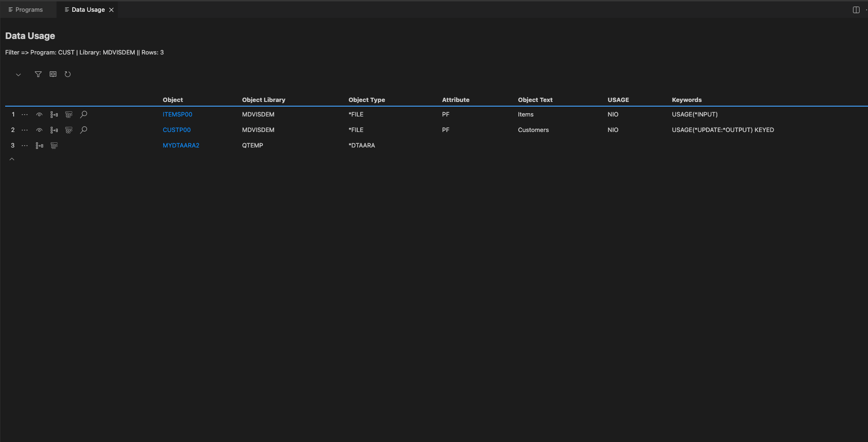
Task: Open the filter funnel icon
Action: coord(38,74)
